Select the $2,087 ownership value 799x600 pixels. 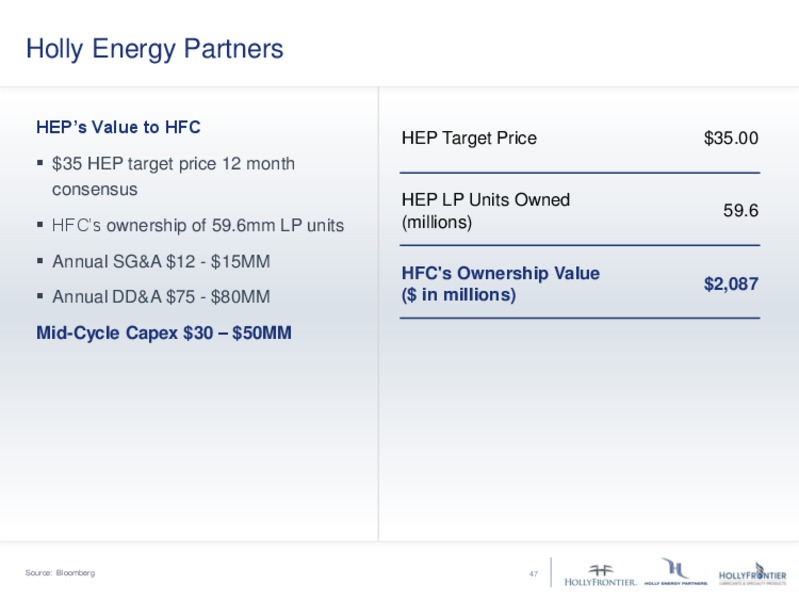coord(731,284)
